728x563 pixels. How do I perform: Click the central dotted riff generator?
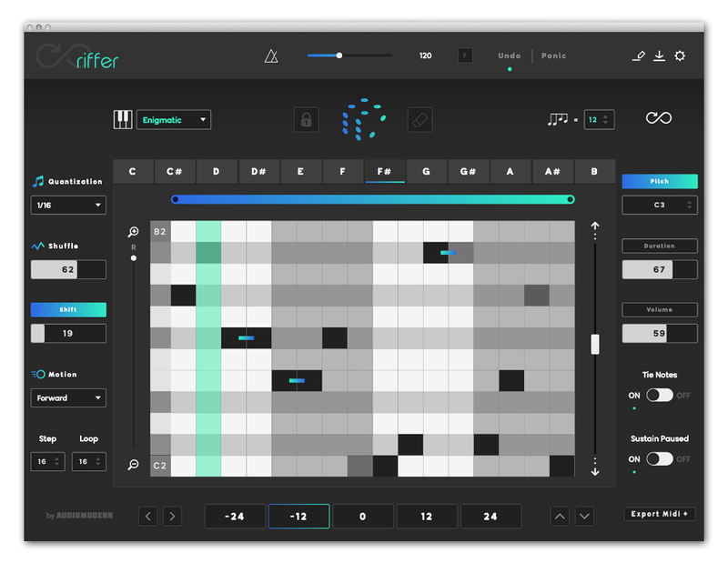[x=363, y=119]
